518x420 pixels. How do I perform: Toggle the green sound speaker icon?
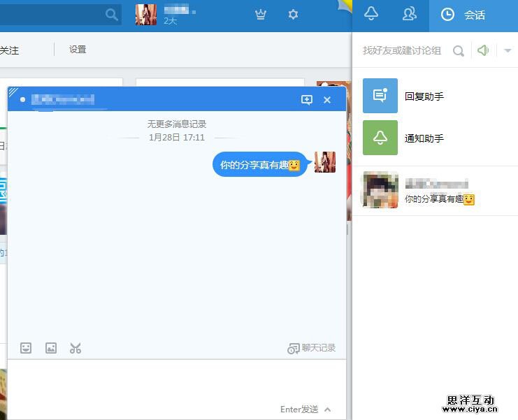point(482,50)
